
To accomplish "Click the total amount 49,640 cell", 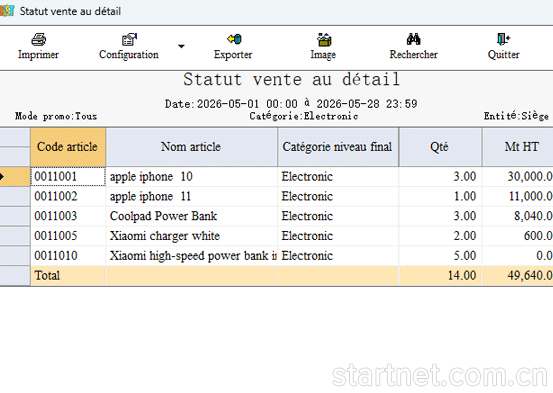I will point(518,276).
